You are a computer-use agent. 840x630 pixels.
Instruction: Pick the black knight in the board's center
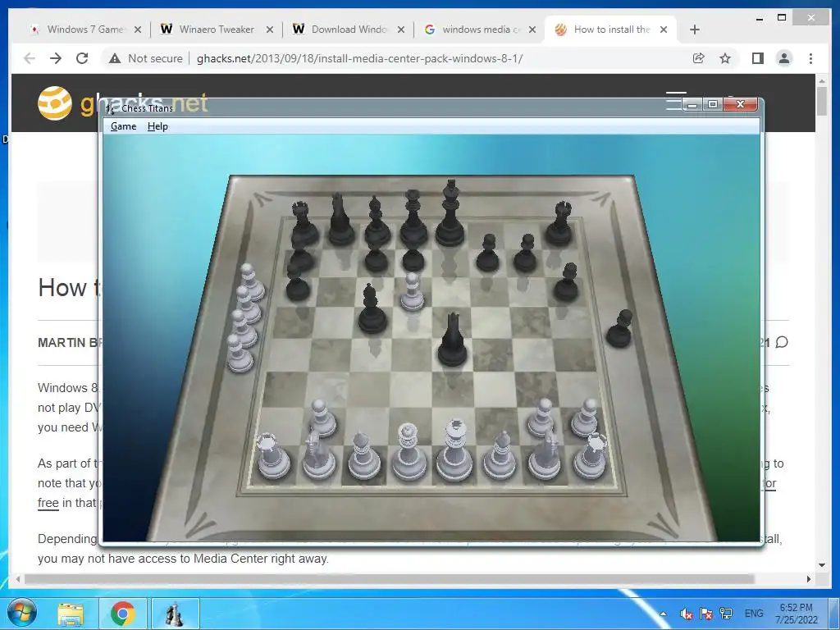pyautogui.click(x=452, y=340)
